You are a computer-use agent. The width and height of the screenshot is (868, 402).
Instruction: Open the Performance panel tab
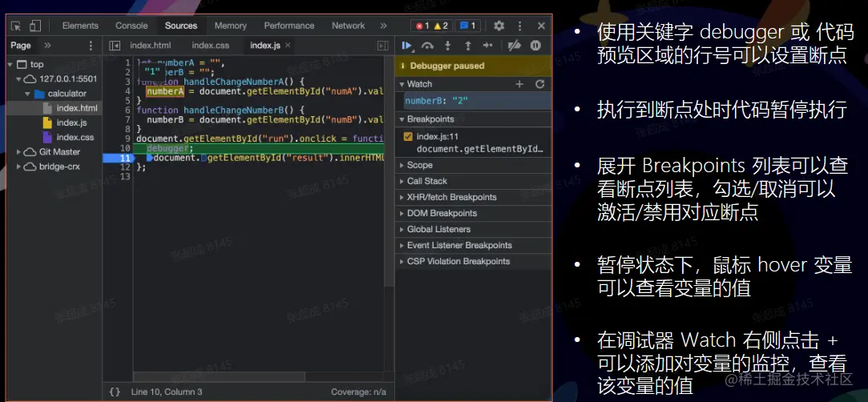click(x=289, y=26)
